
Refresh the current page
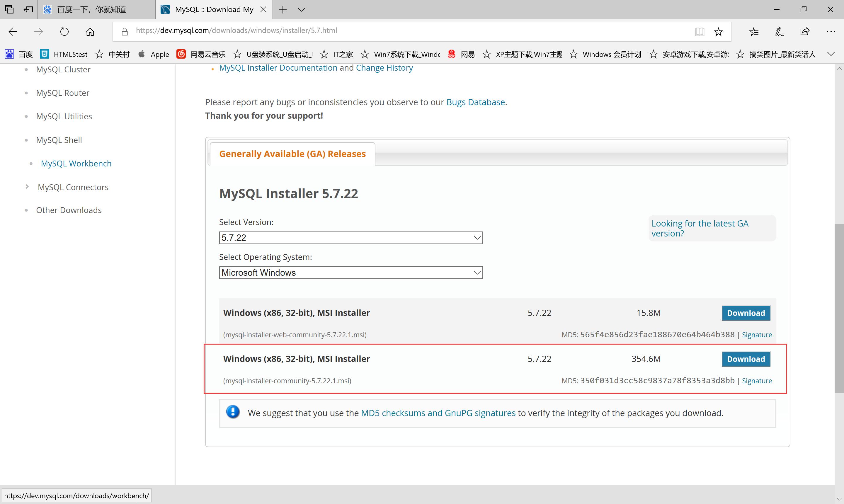click(x=64, y=32)
